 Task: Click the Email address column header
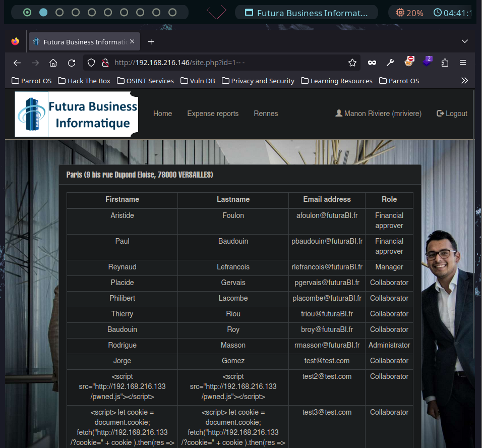tap(327, 199)
